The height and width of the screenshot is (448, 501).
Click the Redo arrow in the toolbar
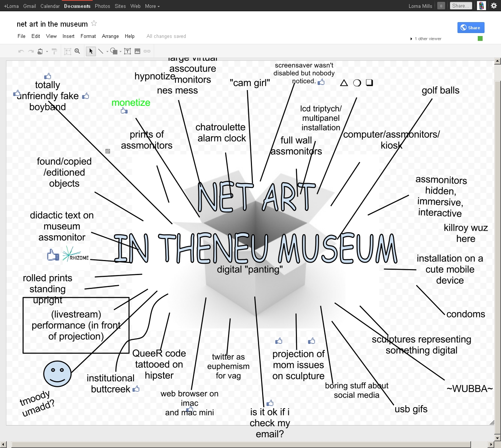point(31,51)
